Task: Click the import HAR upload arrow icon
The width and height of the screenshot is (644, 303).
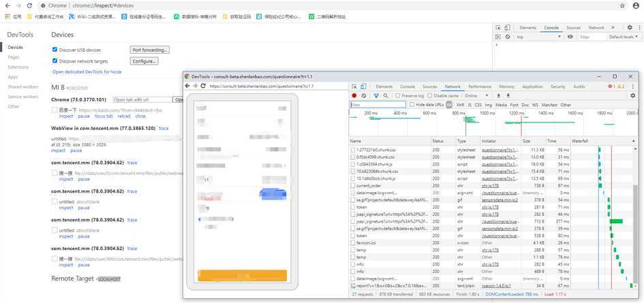Action: pos(499,95)
